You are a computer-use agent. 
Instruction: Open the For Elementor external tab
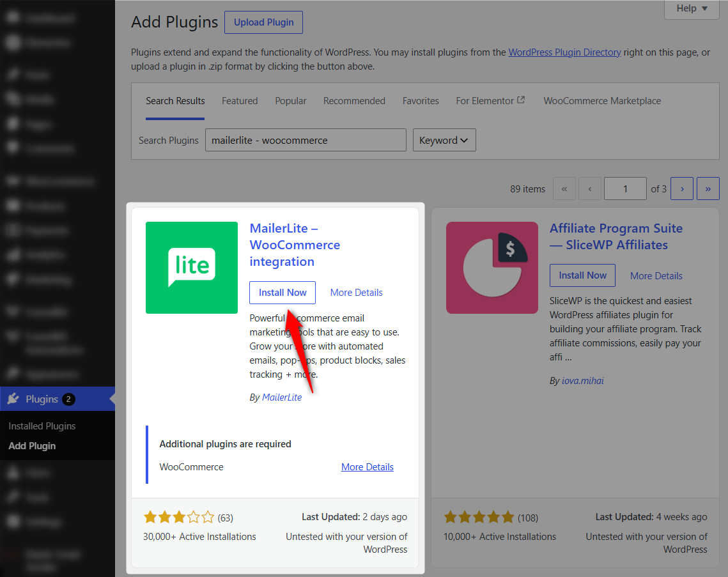point(490,101)
